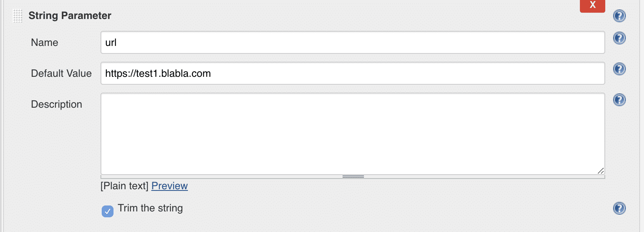Select the String Parameter heading

[x=69, y=15]
